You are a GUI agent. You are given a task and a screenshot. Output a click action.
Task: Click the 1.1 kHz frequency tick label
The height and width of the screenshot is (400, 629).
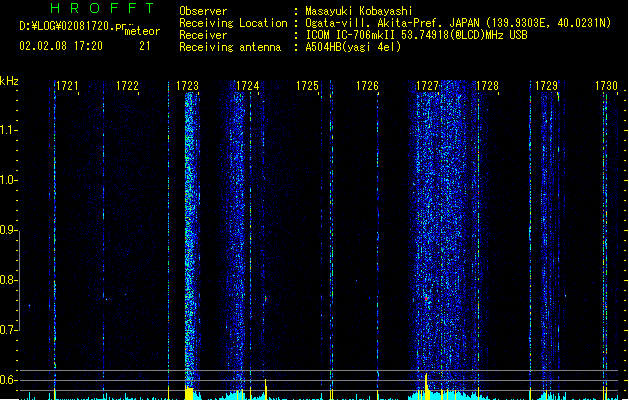pos(8,130)
